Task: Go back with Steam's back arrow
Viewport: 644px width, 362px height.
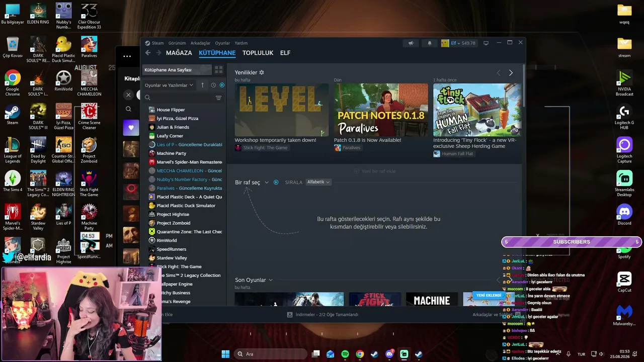Action: pyautogui.click(x=148, y=53)
